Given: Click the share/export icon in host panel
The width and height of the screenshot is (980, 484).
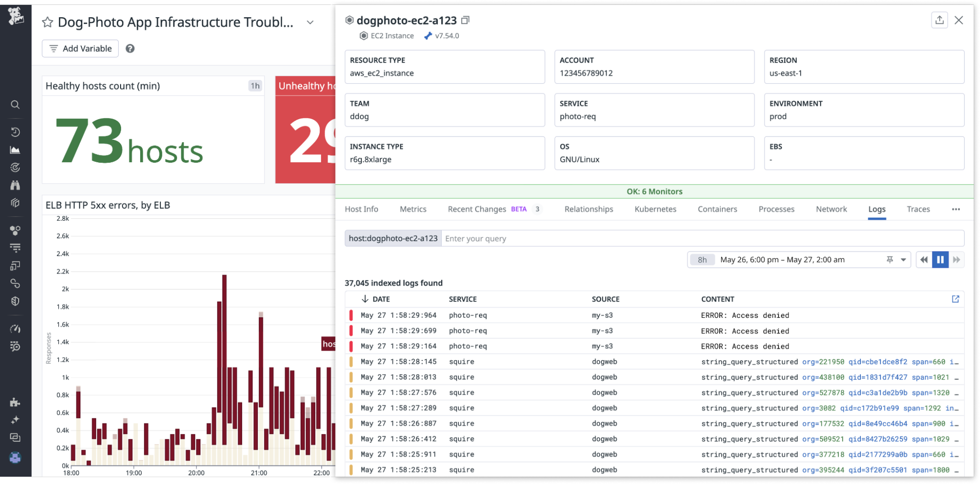Looking at the screenshot, I should coord(939,20).
